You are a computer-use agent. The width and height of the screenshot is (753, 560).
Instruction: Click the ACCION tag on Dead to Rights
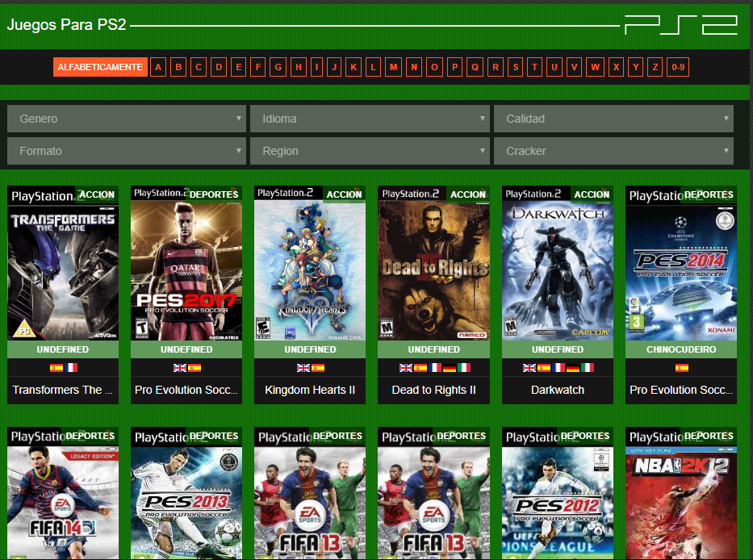click(468, 194)
